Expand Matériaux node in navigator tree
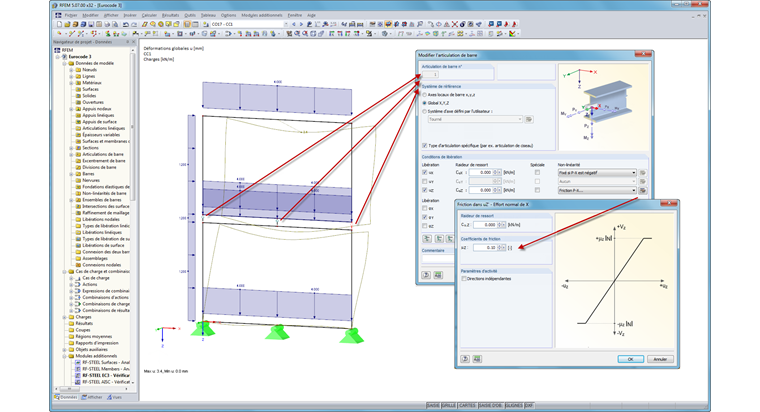760x412 pixels. coord(71,83)
